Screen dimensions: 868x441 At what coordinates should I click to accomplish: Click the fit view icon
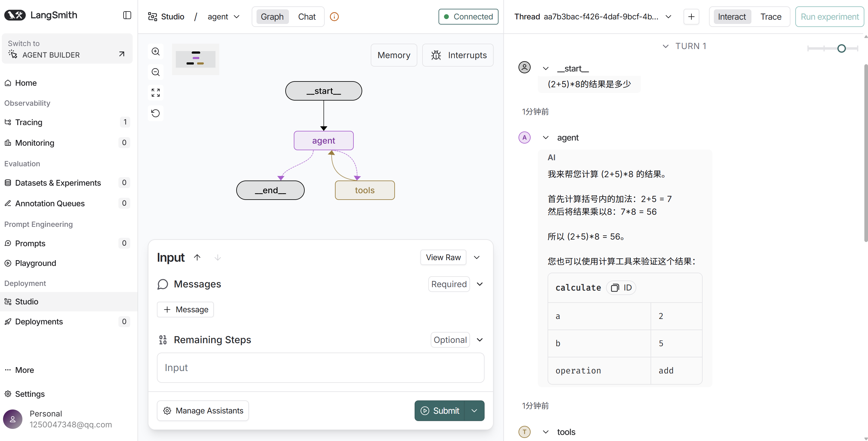coord(155,93)
